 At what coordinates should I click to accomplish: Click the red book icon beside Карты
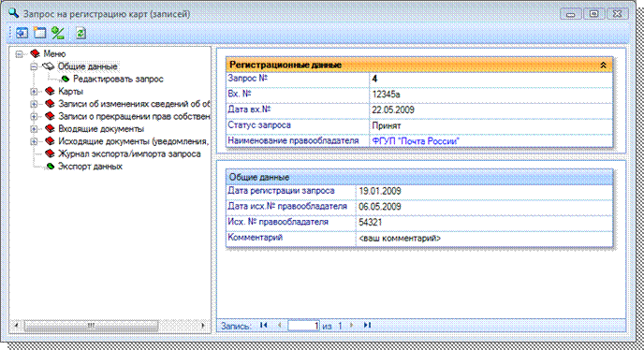click(x=50, y=91)
